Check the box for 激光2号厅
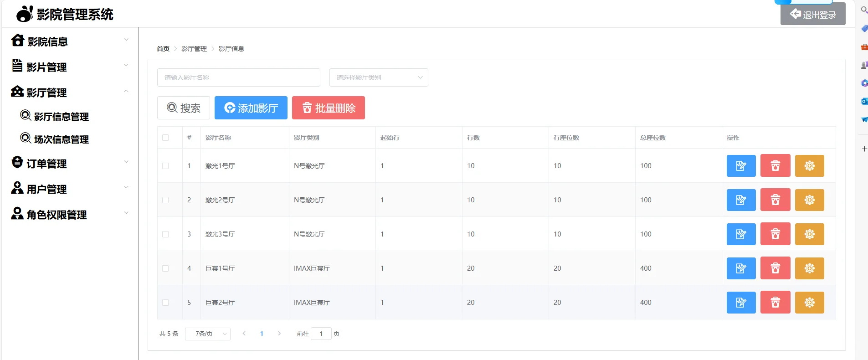This screenshot has height=360, width=868. point(165,200)
